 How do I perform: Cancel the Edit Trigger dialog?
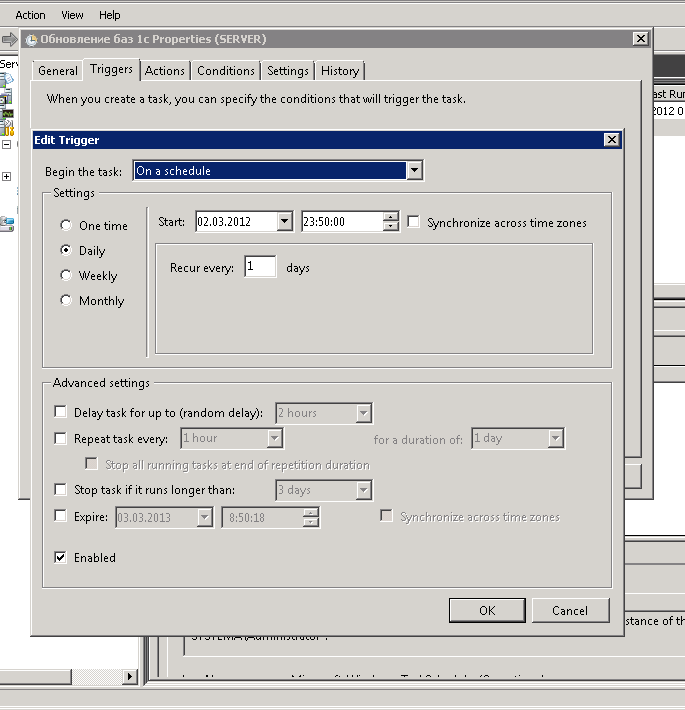[570, 610]
